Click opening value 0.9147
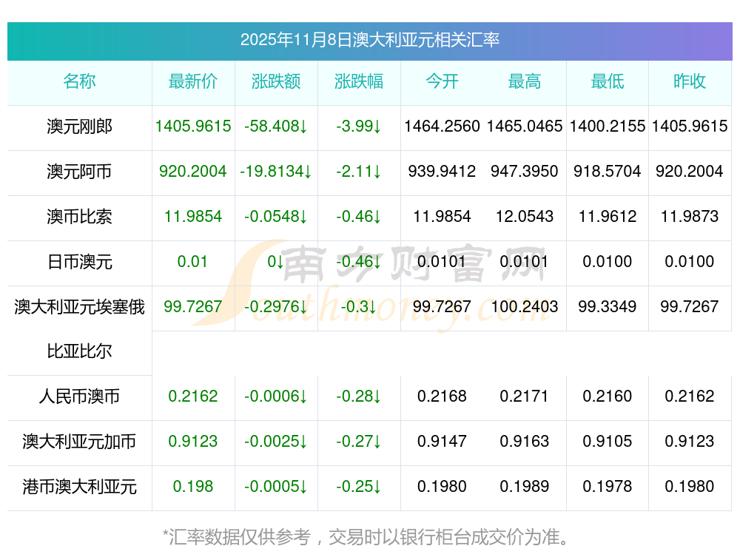 pyautogui.click(x=442, y=441)
